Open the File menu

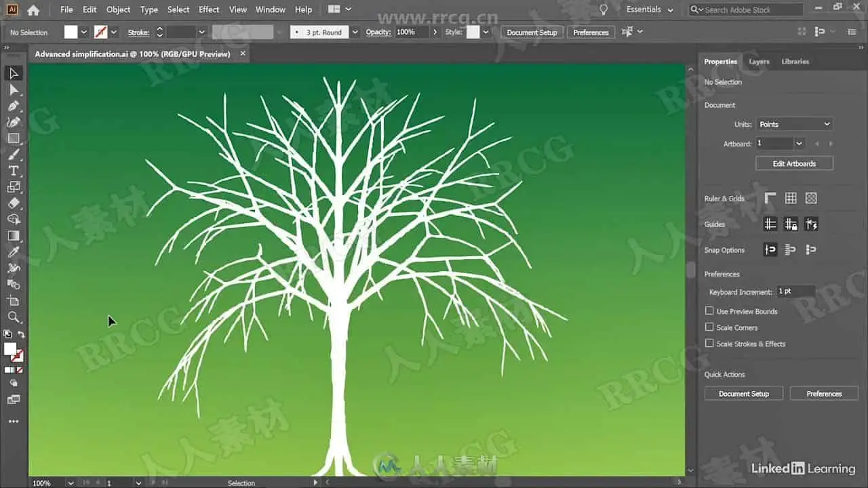click(x=66, y=9)
